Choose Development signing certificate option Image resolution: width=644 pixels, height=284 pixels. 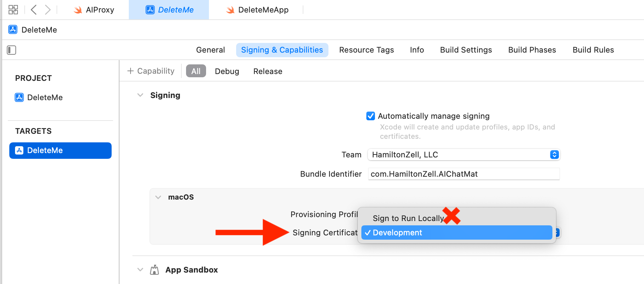tap(457, 232)
